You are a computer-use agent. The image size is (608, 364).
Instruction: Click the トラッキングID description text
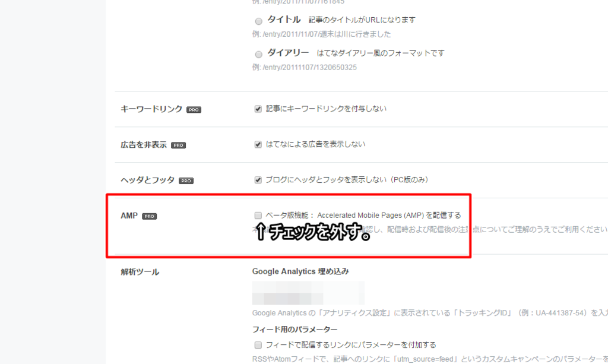[430, 313]
